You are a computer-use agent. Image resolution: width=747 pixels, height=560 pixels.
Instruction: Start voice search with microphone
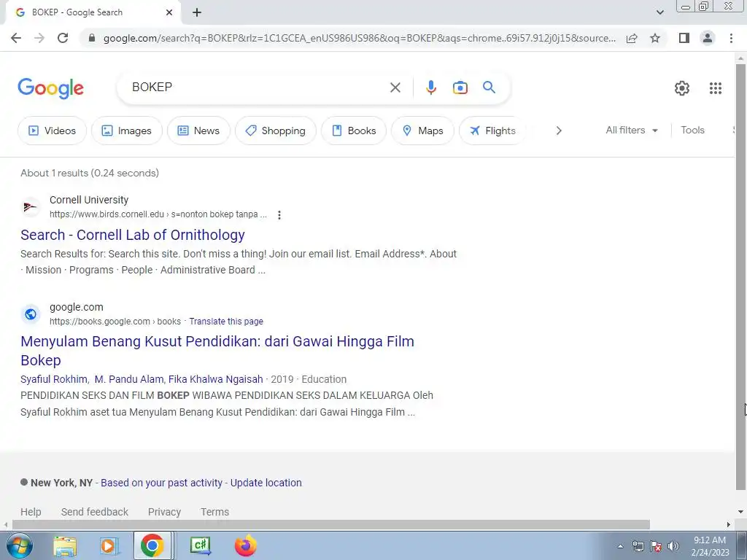click(x=430, y=87)
